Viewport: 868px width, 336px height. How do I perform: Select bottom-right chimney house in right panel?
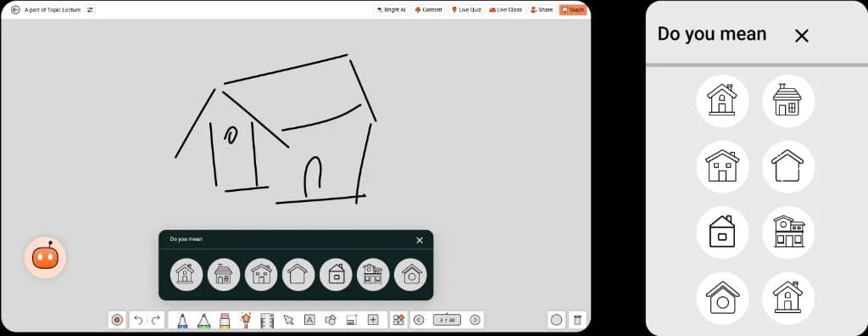coord(788,298)
